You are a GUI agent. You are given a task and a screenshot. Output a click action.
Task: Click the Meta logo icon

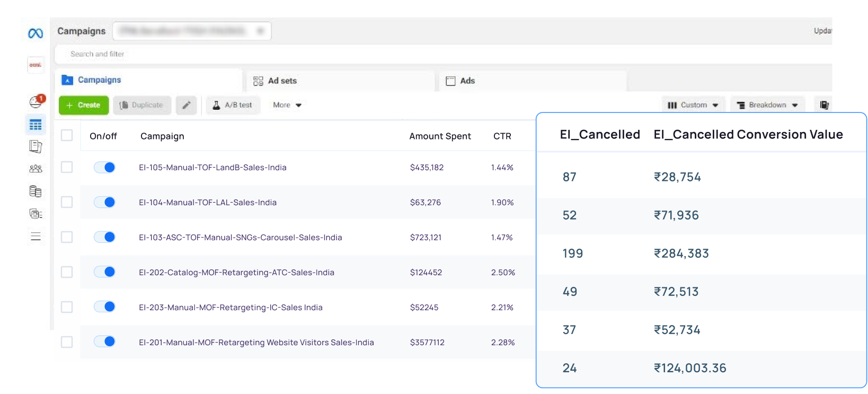(36, 33)
